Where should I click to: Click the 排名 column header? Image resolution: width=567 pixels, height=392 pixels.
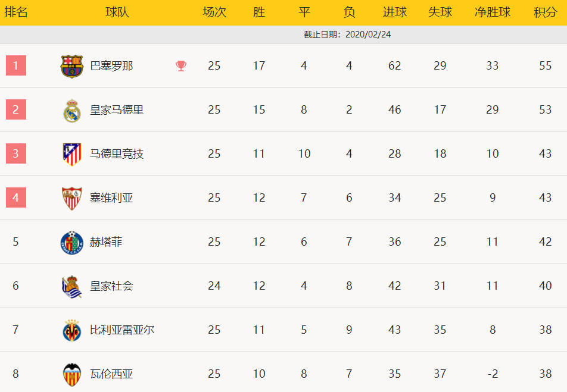pos(16,12)
